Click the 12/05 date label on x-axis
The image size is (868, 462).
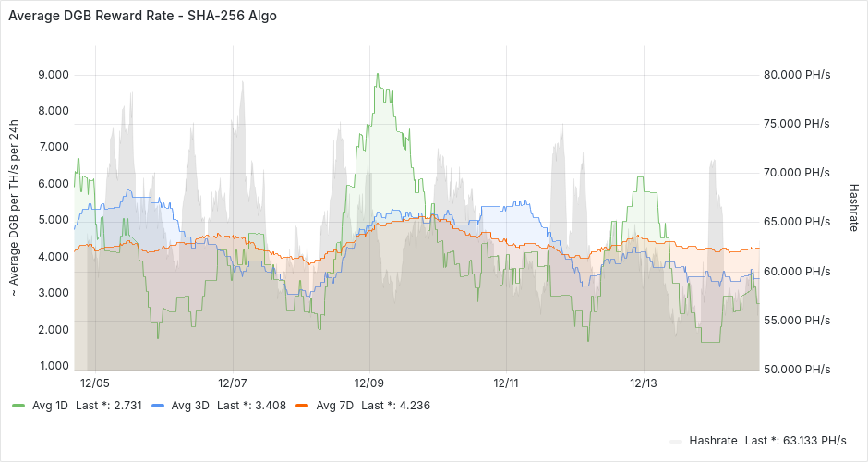click(x=95, y=383)
